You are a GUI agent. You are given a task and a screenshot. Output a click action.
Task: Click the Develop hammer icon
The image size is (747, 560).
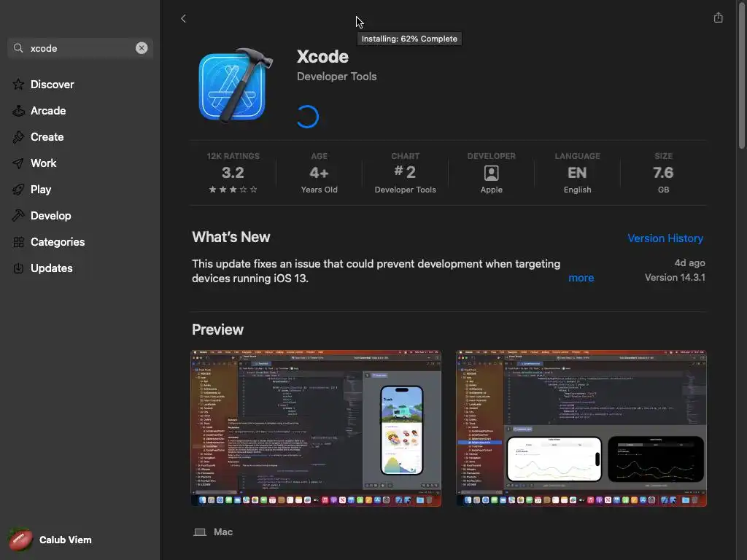tap(18, 215)
